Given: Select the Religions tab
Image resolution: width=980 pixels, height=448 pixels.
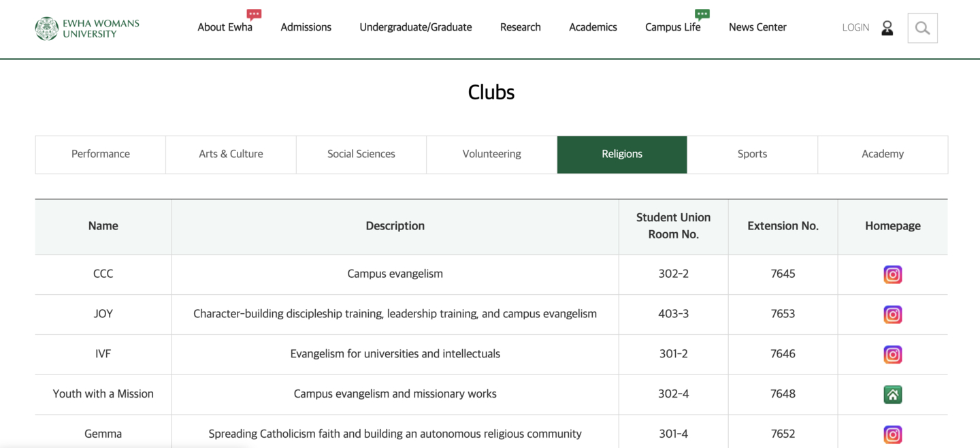Looking at the screenshot, I should tap(622, 155).
